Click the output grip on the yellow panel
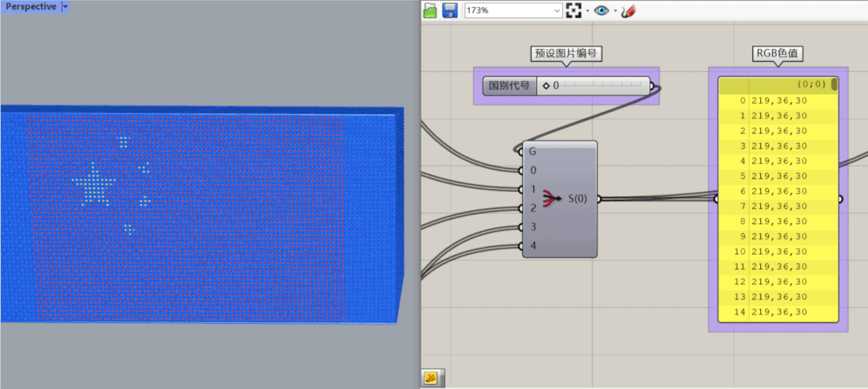Viewport: 868px width, 389px height. tap(841, 199)
